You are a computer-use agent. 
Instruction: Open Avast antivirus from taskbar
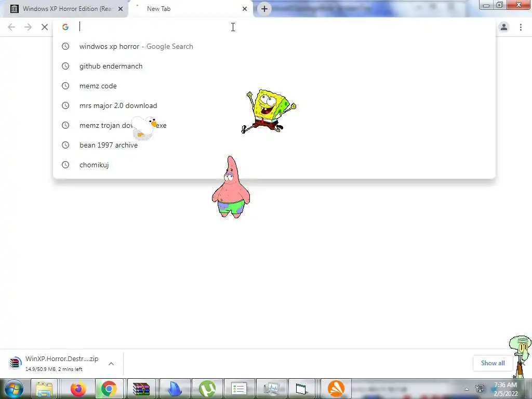pyautogui.click(x=336, y=389)
